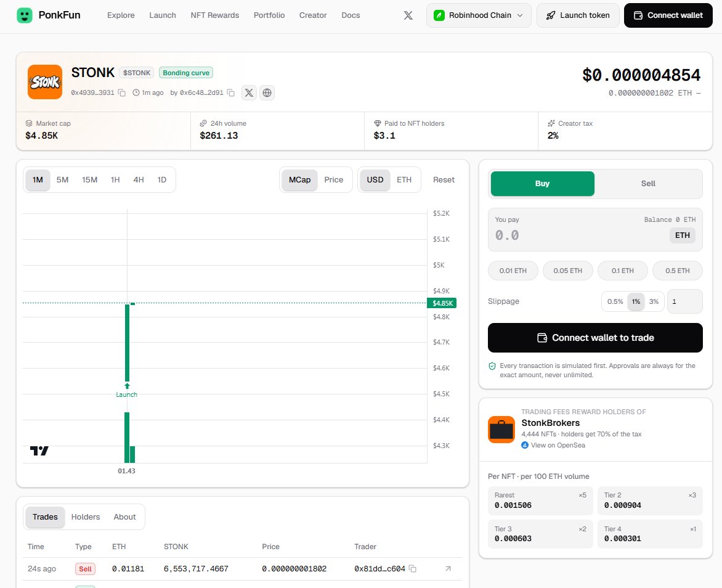722x588 pixels.
Task: Click the Launch marker arrow on chart
Action: pyautogui.click(x=127, y=386)
